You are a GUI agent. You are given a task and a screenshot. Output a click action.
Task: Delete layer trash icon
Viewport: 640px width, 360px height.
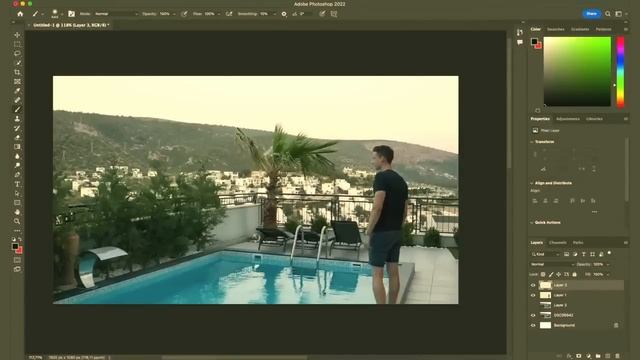pyautogui.click(x=617, y=356)
